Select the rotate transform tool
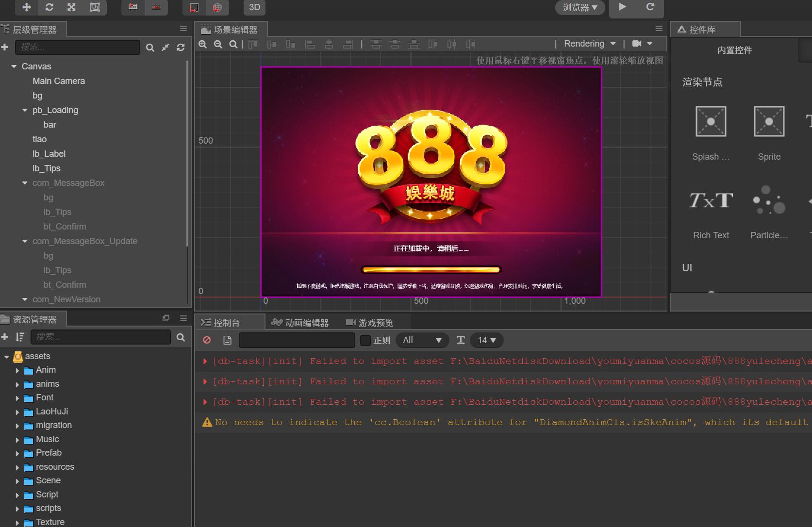This screenshot has height=527, width=812. click(x=49, y=7)
